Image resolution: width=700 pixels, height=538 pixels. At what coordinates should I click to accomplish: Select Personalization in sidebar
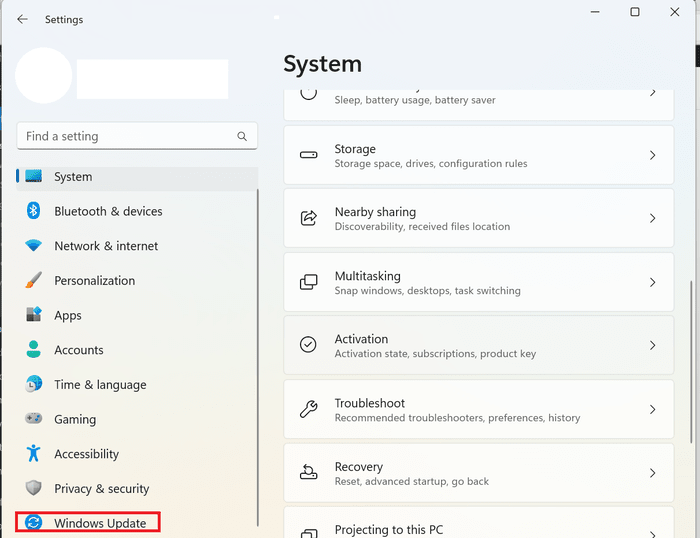point(95,280)
